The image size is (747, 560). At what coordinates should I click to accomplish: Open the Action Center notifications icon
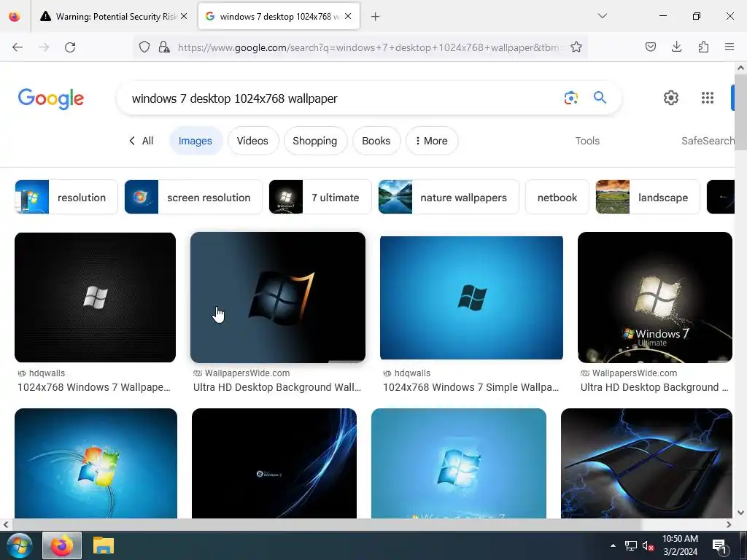point(719,545)
